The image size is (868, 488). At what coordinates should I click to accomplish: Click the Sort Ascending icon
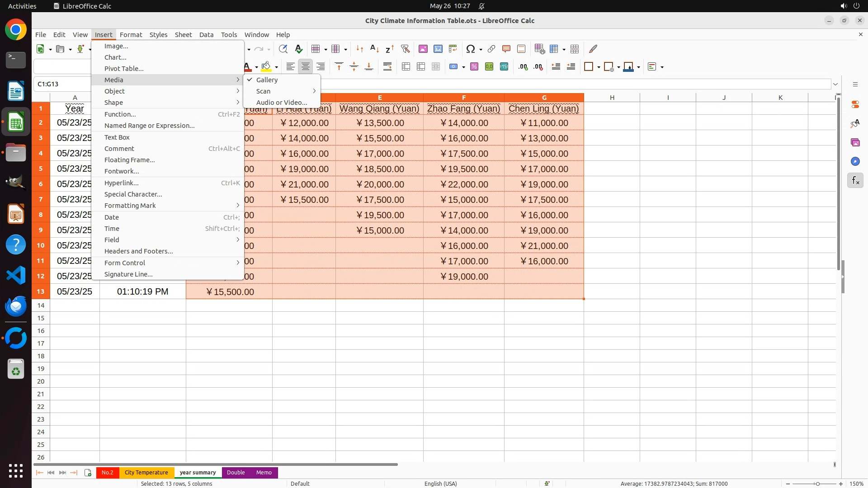point(374,49)
